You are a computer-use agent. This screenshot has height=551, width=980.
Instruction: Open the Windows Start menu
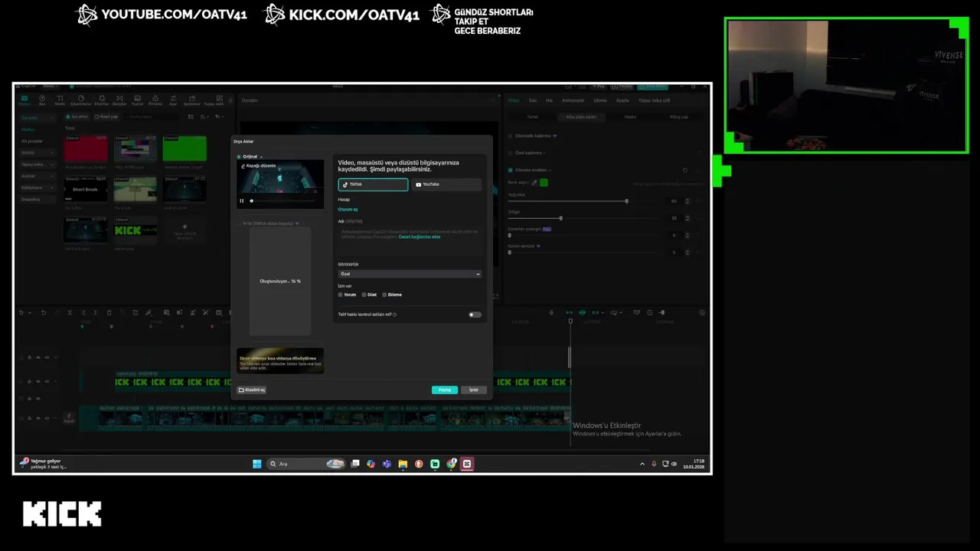pos(257,464)
